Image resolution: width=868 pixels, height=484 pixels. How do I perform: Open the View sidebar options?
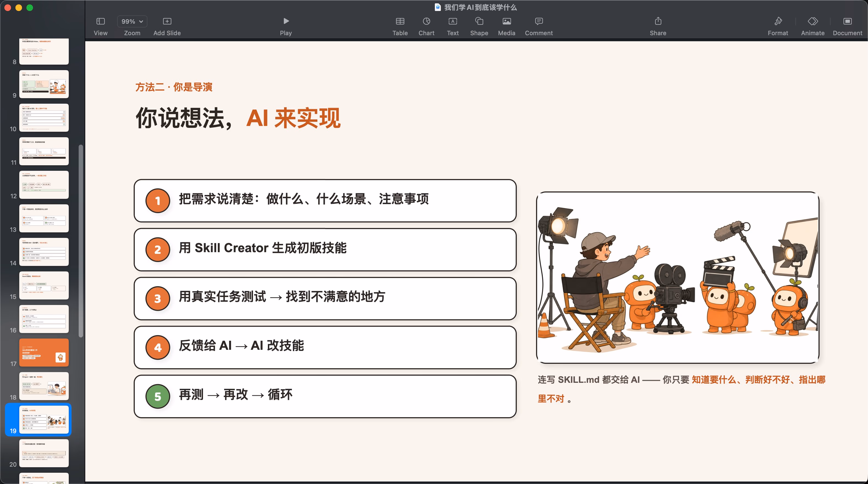[x=100, y=26]
